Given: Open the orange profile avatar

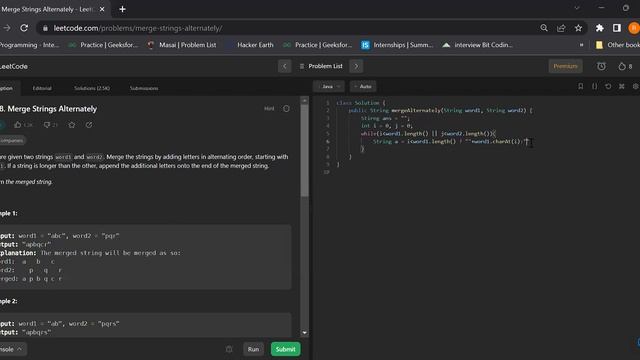Looking at the screenshot, I should (x=634, y=28).
